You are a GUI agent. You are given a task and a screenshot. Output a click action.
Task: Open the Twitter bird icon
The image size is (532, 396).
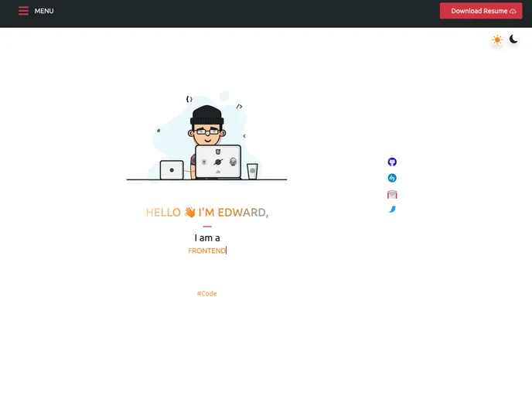tap(392, 210)
